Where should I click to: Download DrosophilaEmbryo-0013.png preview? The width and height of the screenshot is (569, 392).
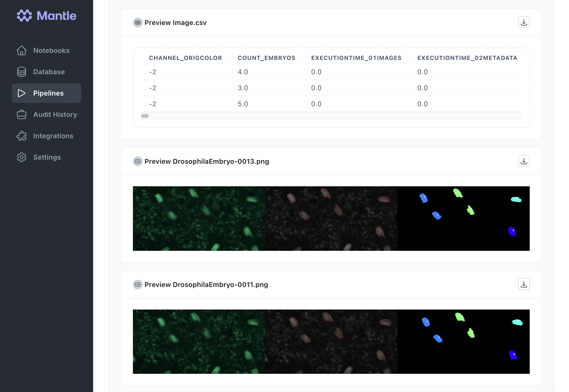click(524, 161)
